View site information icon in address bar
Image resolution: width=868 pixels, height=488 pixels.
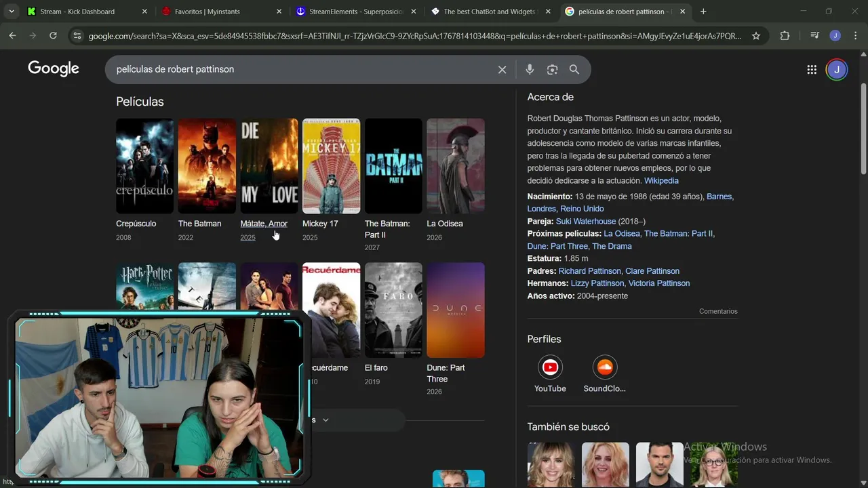pyautogui.click(x=77, y=36)
